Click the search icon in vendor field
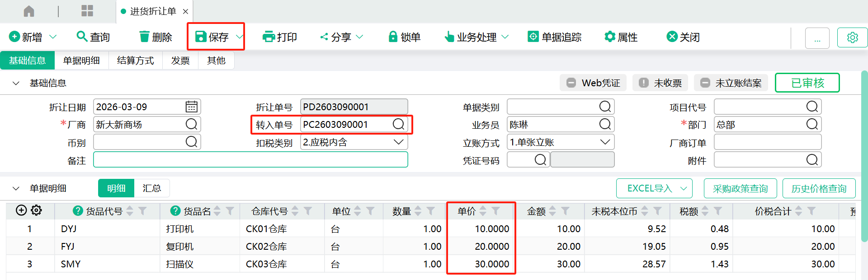This screenshot has height=280, width=868. pyautogui.click(x=191, y=125)
